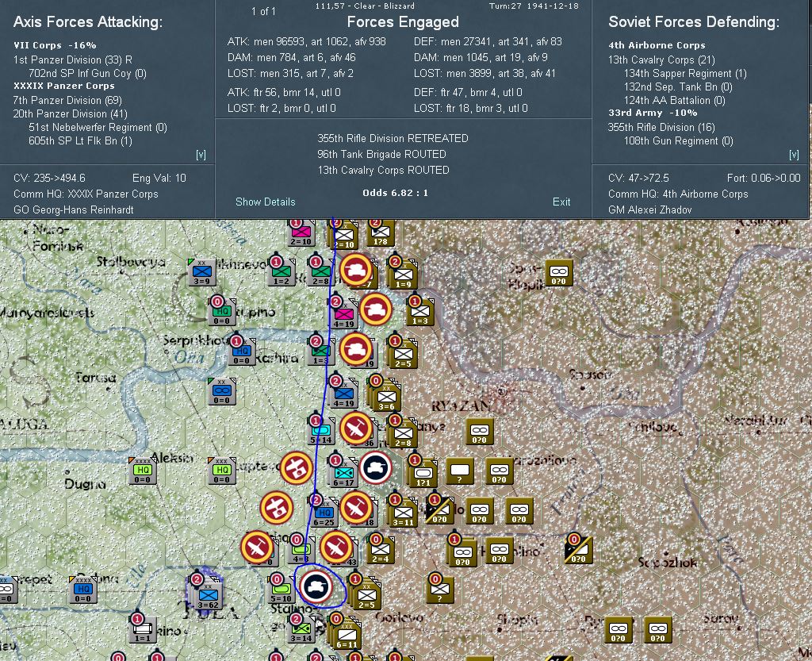Select XXXX army HQ counter near Aleksin
This screenshot has width=812, height=661.
click(143, 471)
